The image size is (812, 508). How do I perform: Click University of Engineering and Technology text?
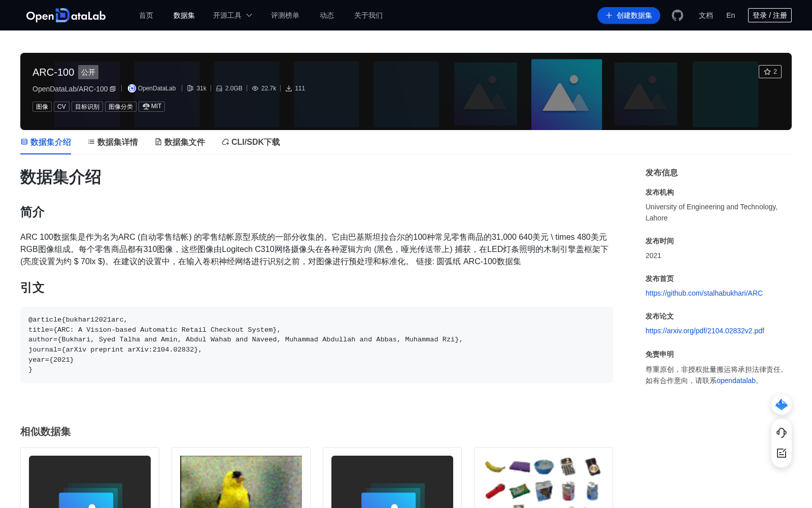712,212
